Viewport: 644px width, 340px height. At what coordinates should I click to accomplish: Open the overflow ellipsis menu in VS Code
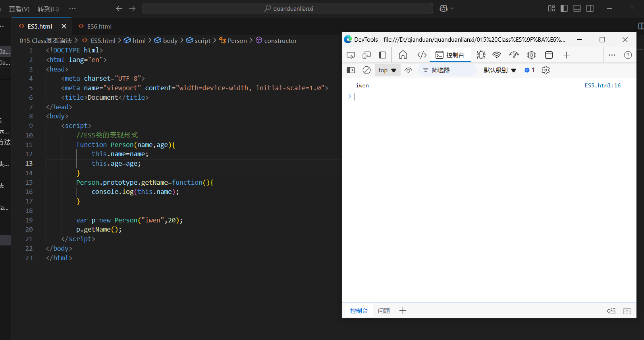tap(72, 8)
